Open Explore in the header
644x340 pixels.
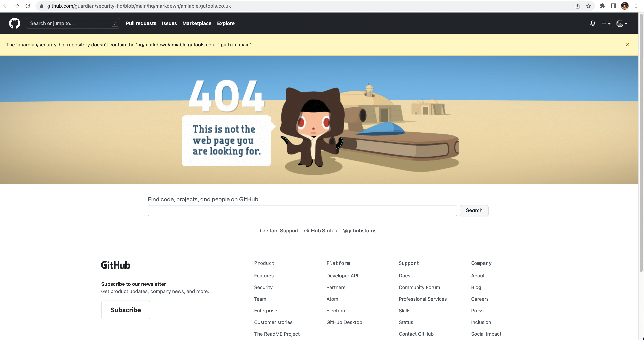tap(226, 23)
